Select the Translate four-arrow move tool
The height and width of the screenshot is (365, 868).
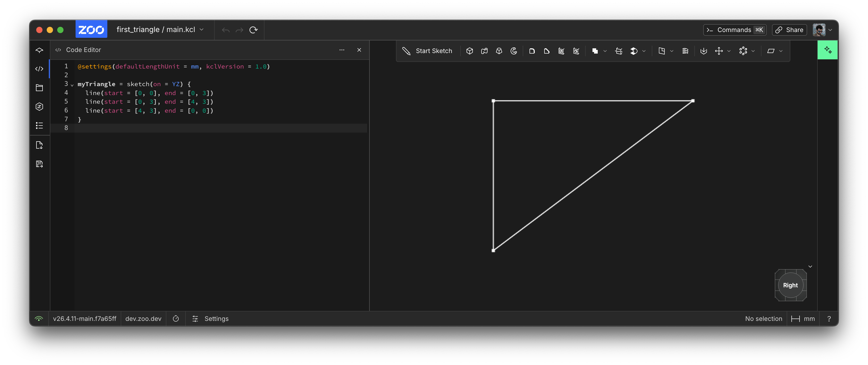(719, 51)
